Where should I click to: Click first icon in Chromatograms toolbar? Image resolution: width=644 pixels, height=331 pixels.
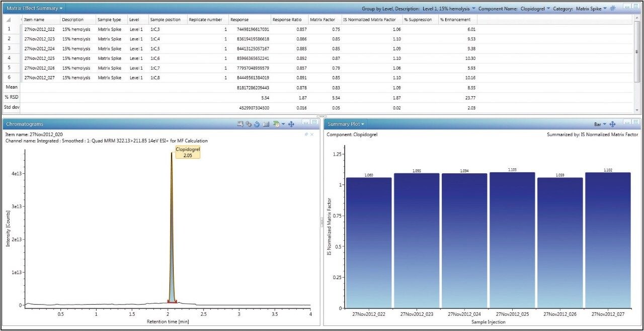(x=240, y=124)
